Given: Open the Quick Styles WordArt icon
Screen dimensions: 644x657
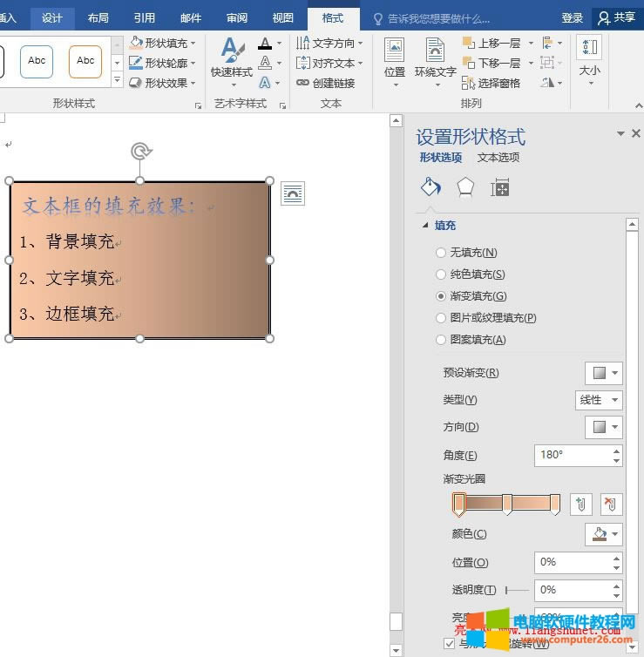Looking at the screenshot, I should (x=232, y=61).
